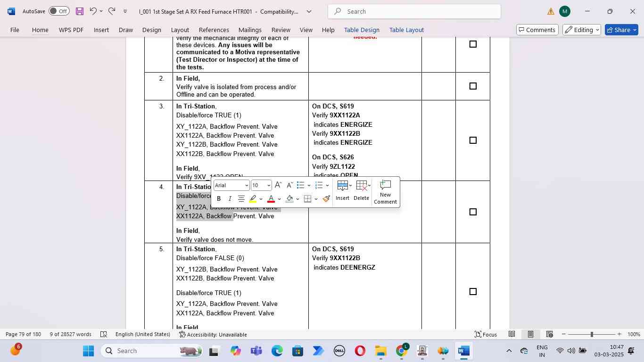
Task: Toggle Bold in mini toolbar
Action: point(219,199)
